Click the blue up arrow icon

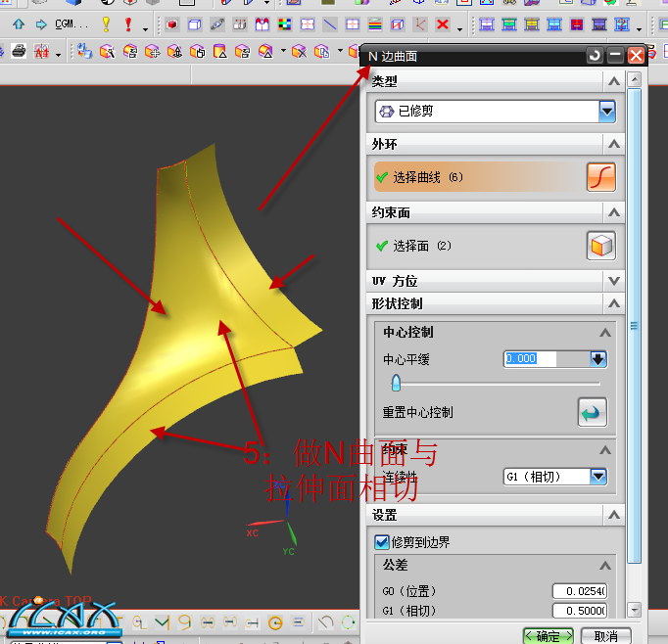pyautogui.click(x=19, y=24)
